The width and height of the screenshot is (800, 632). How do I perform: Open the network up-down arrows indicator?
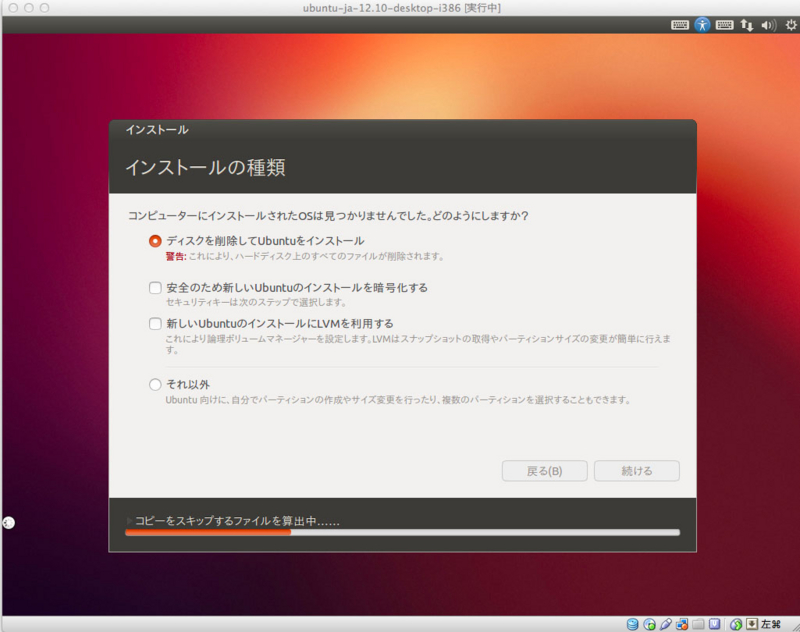(x=746, y=25)
